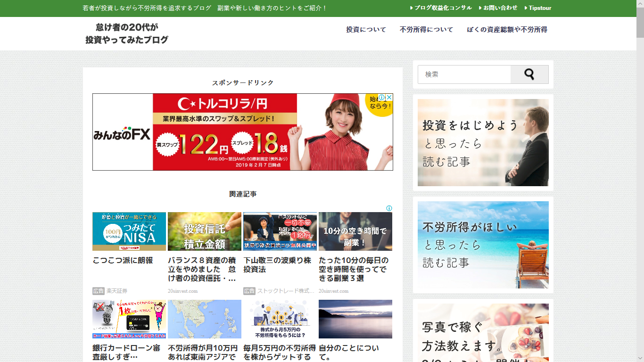This screenshot has width=644, height=362.
Task: Click AdChoices icon above related articles grid
Action: click(x=389, y=208)
